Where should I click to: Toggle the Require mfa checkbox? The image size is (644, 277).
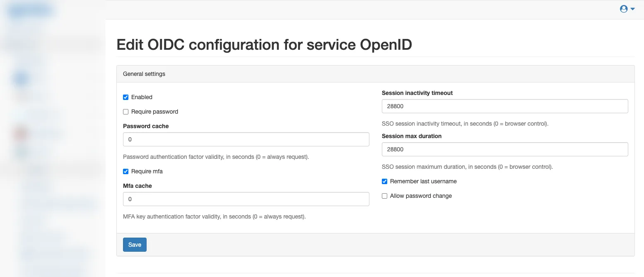tap(126, 171)
